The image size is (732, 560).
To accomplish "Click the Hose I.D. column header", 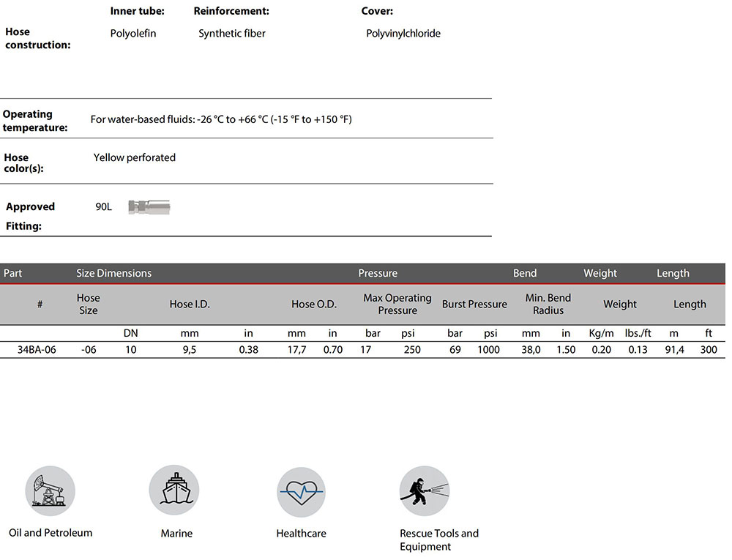I will [x=190, y=304].
